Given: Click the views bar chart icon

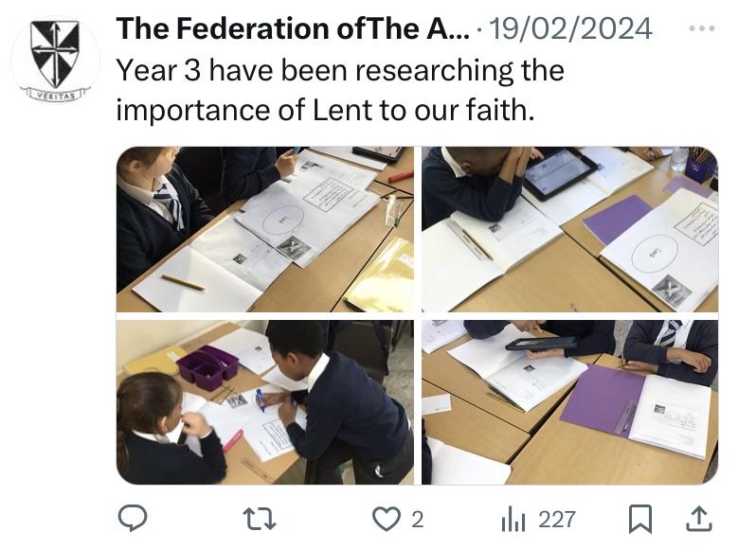Looking at the screenshot, I should [513, 518].
